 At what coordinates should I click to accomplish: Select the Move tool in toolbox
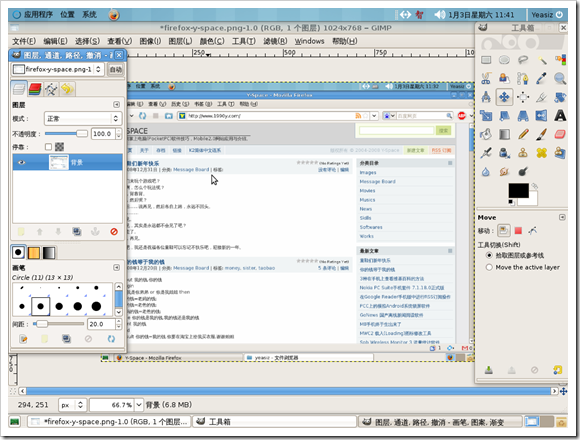point(504,97)
